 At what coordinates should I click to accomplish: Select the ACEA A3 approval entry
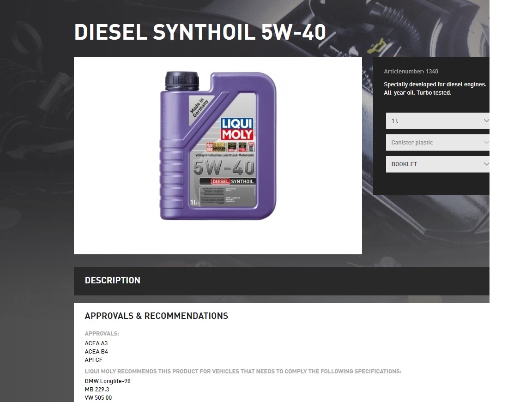96,343
